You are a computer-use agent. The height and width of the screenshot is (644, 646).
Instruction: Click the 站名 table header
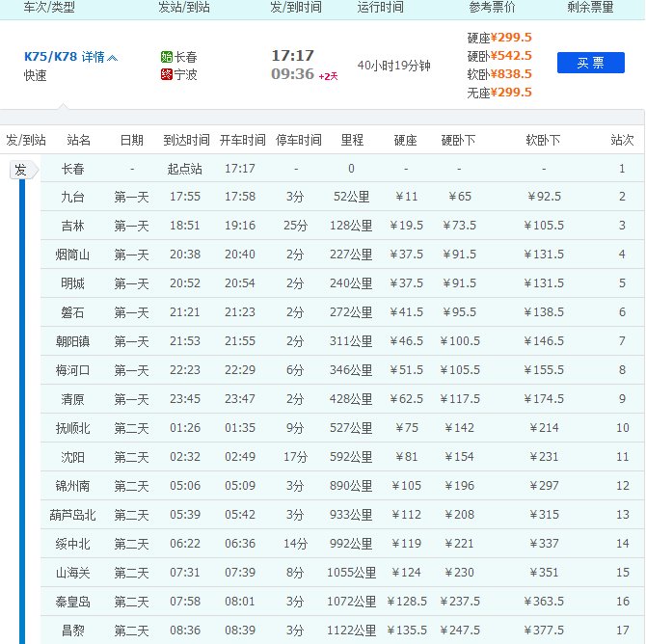pyautogui.click(x=78, y=140)
